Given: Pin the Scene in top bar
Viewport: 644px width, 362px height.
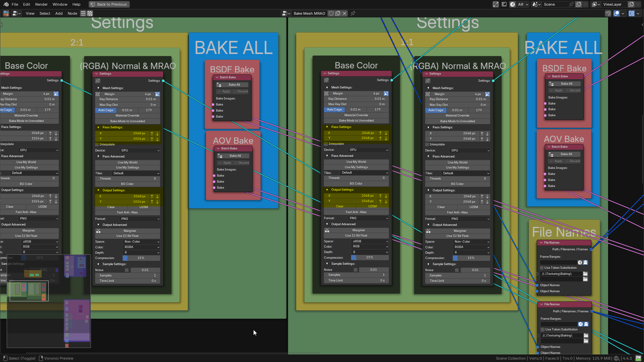Looking at the screenshot, I should pyautogui.click(x=571, y=4).
